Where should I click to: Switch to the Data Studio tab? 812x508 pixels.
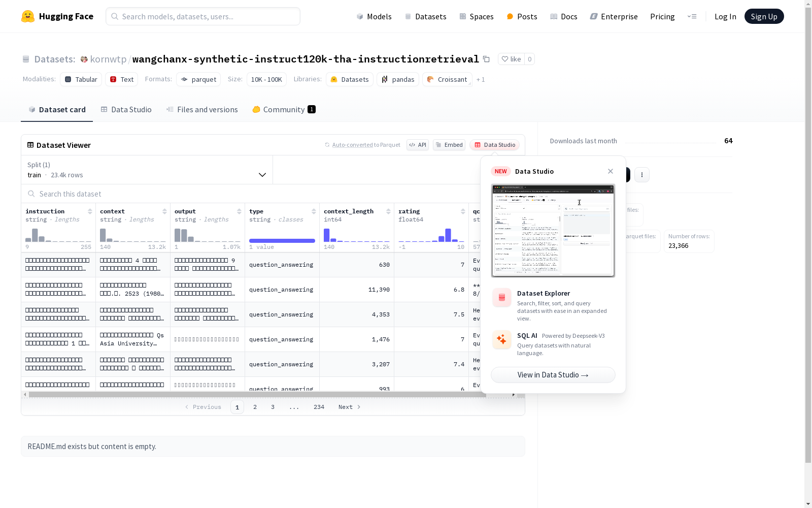[126, 110]
